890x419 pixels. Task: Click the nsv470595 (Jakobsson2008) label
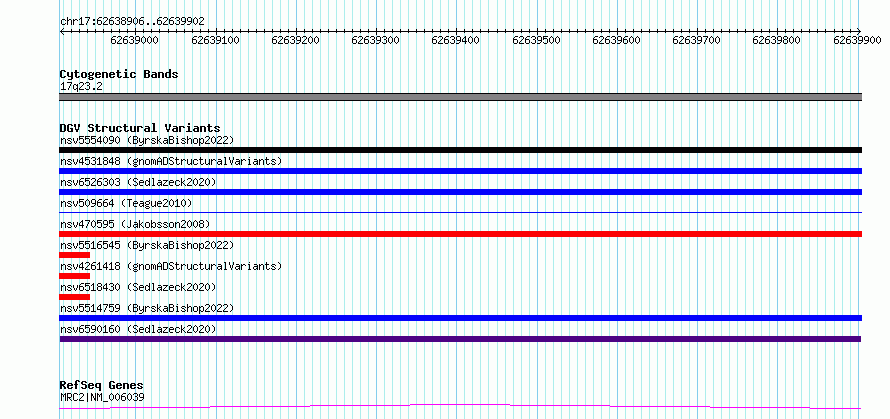tap(135, 224)
